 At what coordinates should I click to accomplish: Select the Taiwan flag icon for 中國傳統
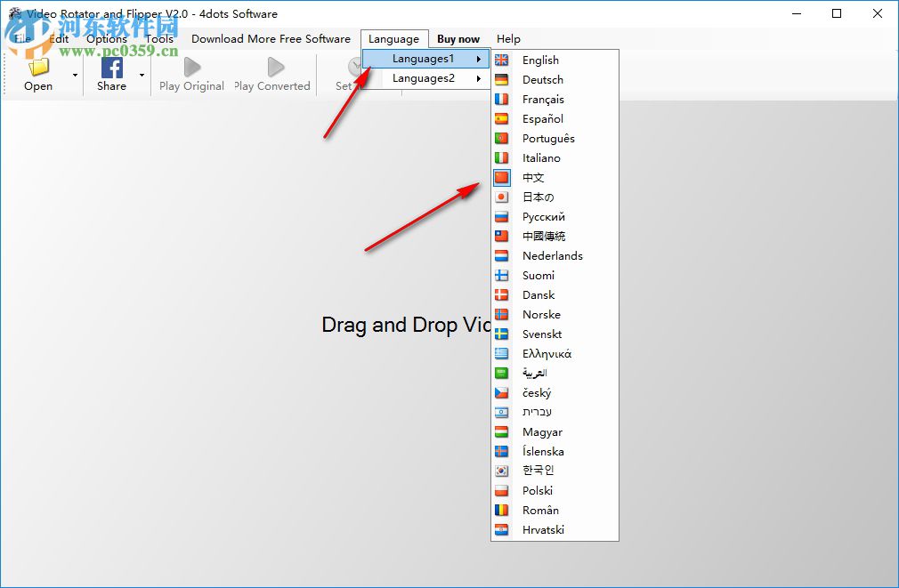502,236
